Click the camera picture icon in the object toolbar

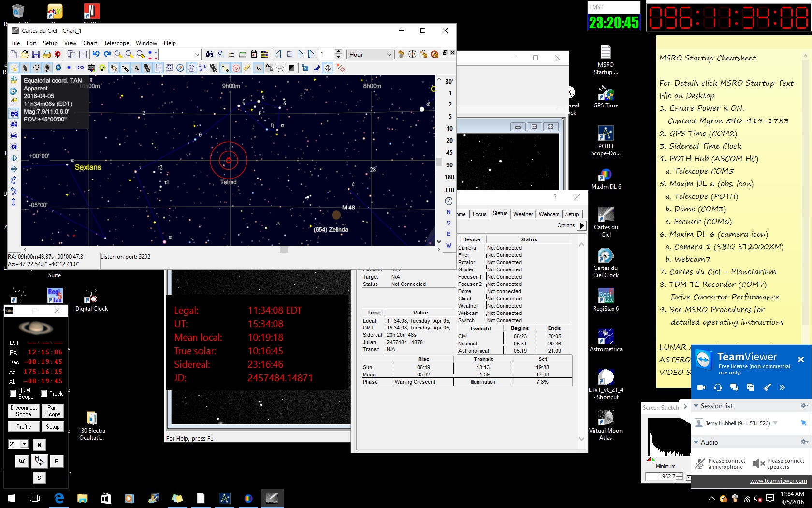(91, 68)
